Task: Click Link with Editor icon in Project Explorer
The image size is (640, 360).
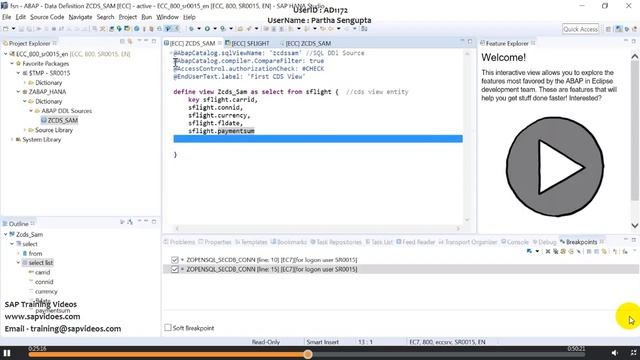Action: (130, 41)
